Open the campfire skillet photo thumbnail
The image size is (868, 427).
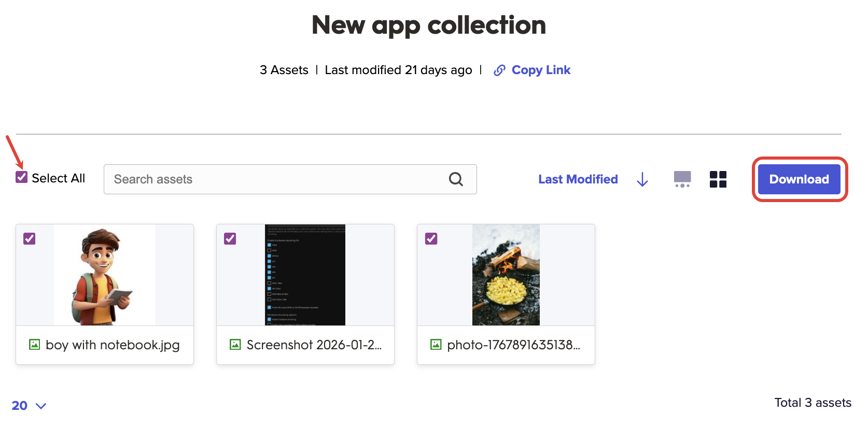click(506, 275)
